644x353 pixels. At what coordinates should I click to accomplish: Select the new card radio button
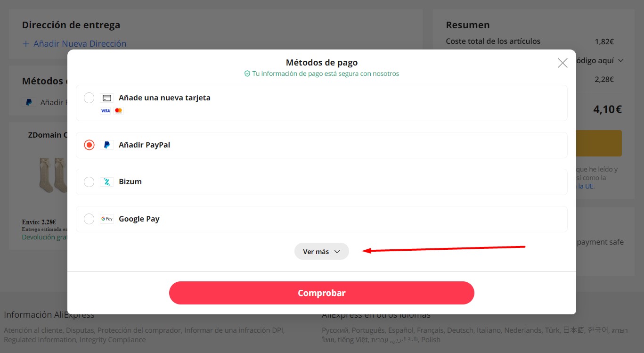point(89,98)
